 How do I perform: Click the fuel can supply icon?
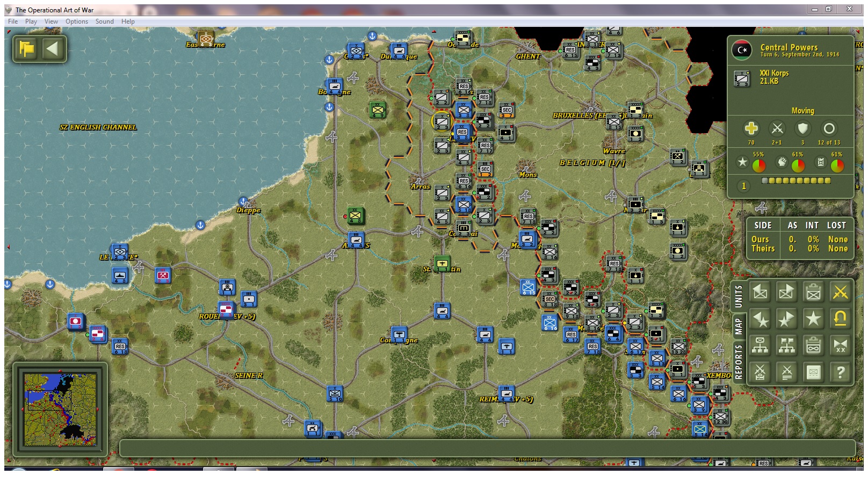click(x=820, y=162)
